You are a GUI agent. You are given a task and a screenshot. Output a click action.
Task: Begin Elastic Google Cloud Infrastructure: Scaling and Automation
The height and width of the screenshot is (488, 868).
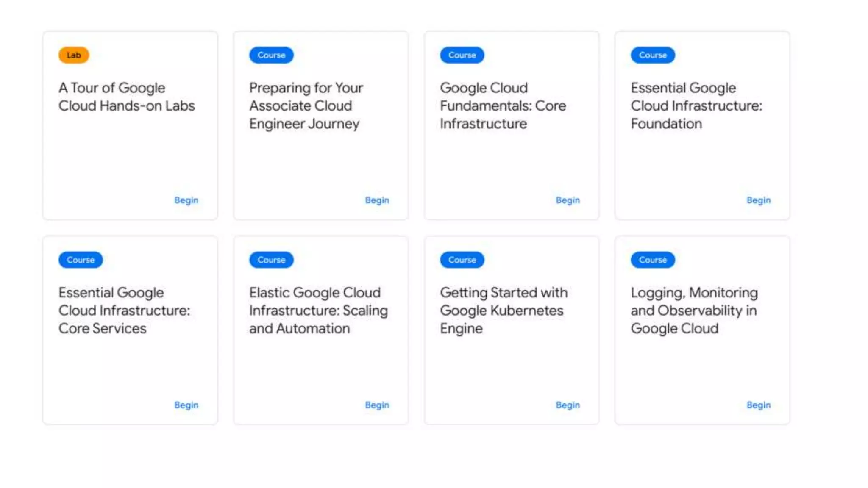(x=377, y=405)
